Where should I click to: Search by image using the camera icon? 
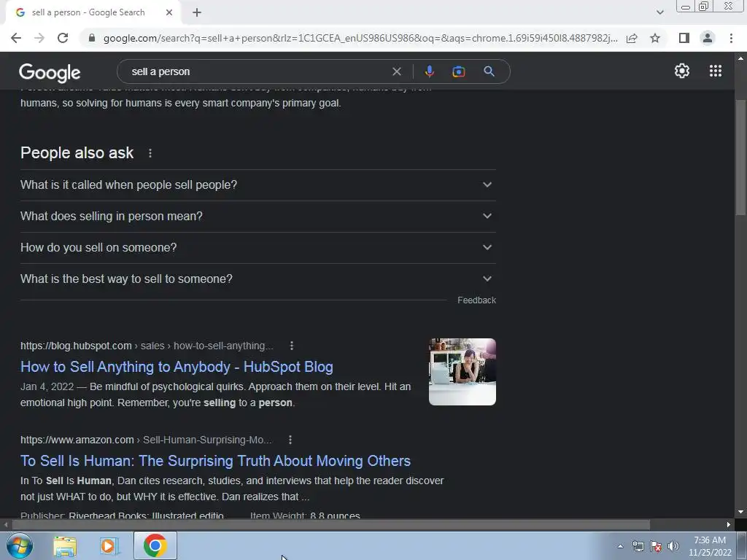(x=458, y=71)
